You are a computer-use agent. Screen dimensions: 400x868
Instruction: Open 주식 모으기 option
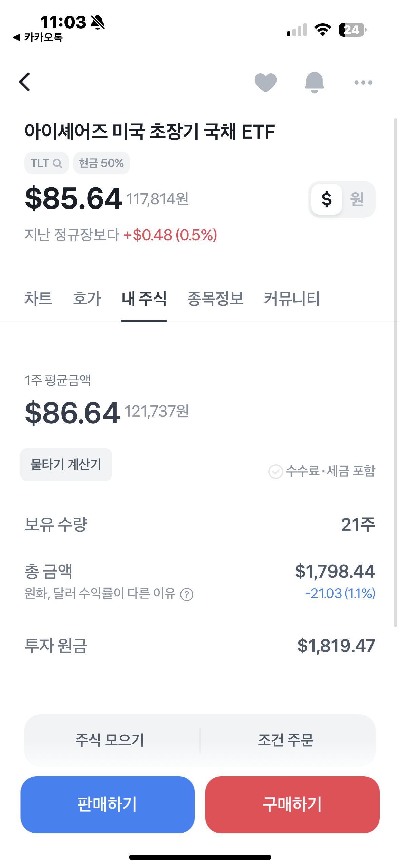[110, 740]
